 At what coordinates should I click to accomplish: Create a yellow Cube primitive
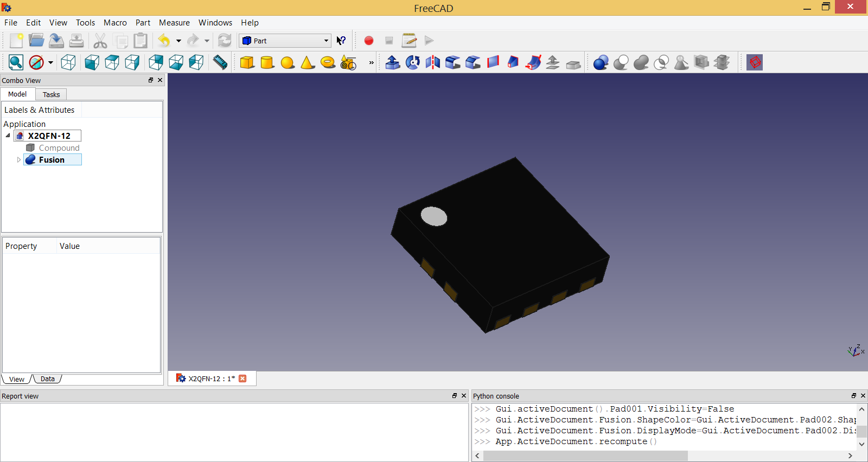tap(247, 62)
